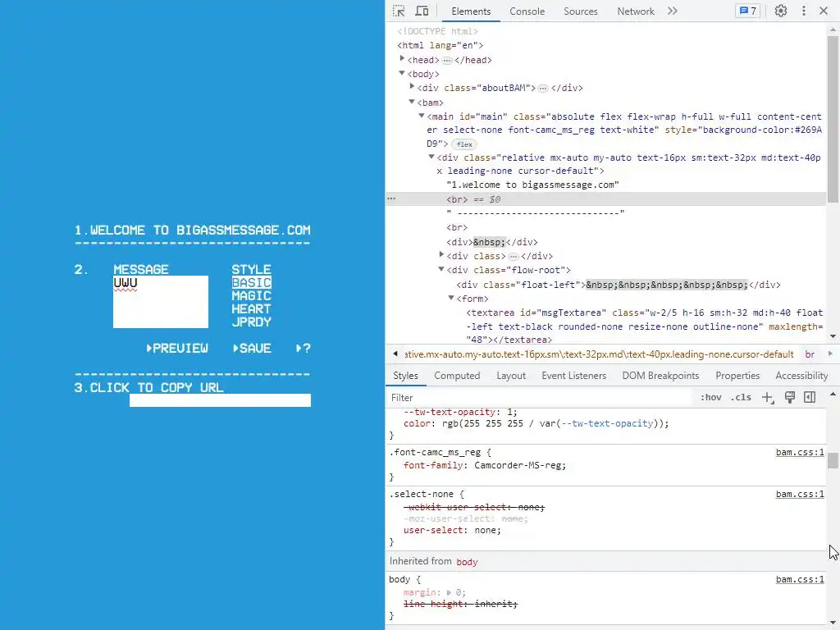This screenshot has width=840, height=630.
Task: Collapse the bam element node
Action: click(412, 102)
